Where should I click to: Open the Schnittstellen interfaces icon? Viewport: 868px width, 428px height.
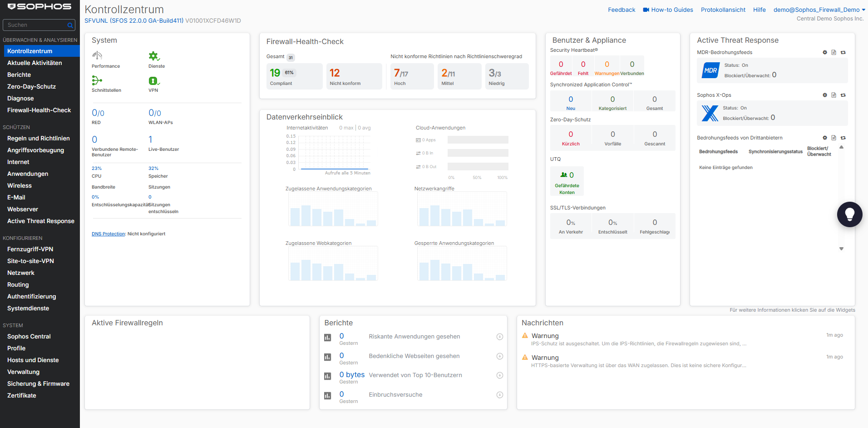pyautogui.click(x=97, y=80)
